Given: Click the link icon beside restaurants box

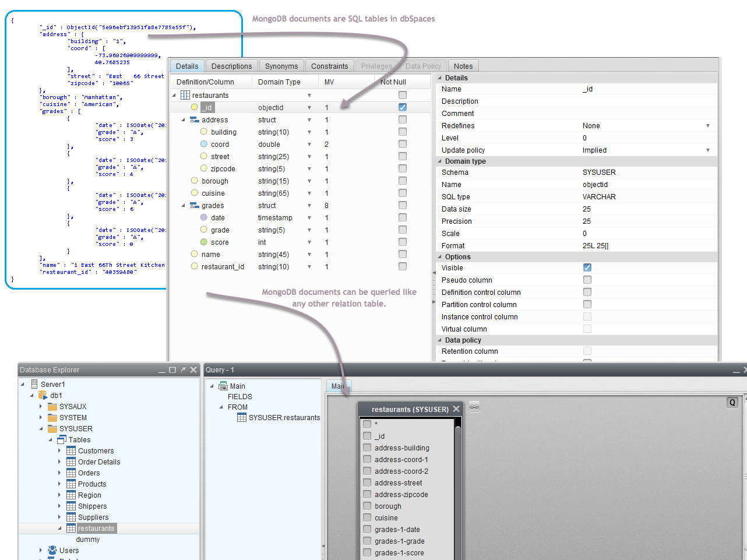Looking at the screenshot, I should click(474, 407).
